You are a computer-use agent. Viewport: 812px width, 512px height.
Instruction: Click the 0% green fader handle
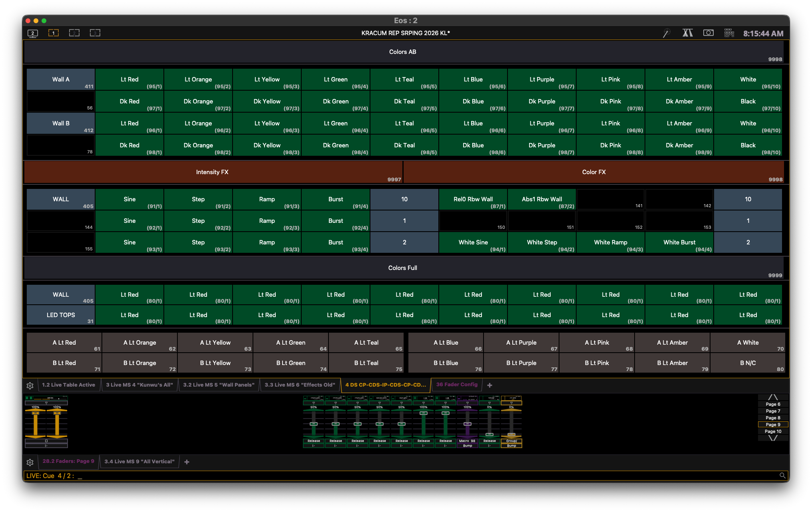tap(489, 435)
